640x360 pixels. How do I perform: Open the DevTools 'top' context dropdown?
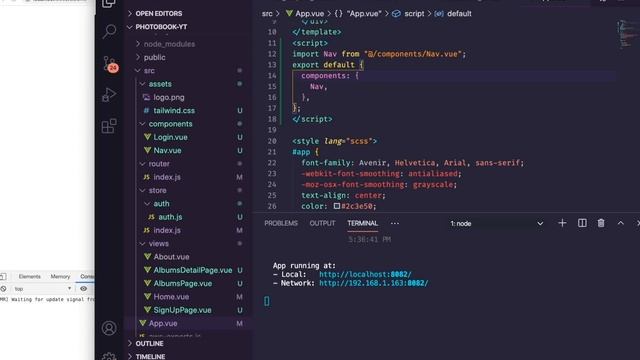tap(42, 289)
